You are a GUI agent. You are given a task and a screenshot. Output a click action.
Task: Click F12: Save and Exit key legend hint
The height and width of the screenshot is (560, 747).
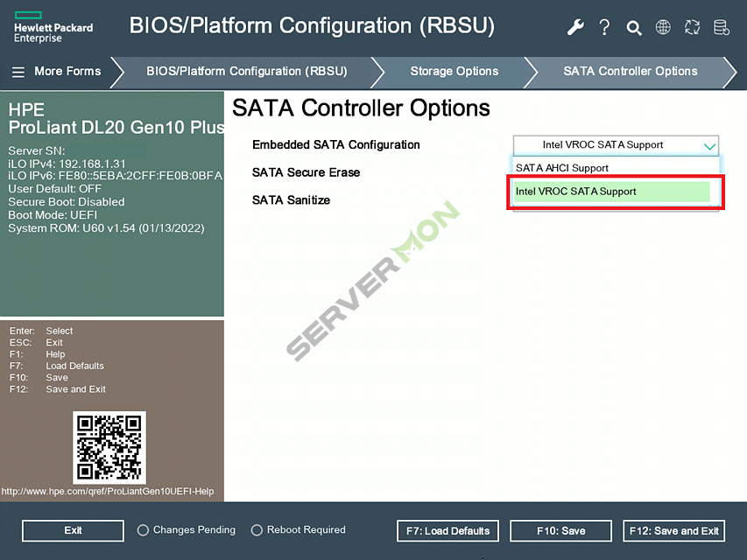pyautogui.click(x=58, y=389)
